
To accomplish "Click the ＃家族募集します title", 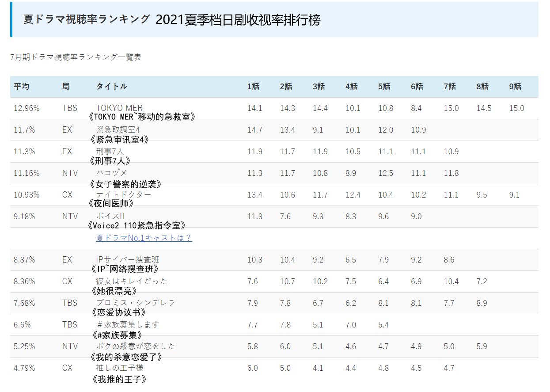I will coord(128,325).
